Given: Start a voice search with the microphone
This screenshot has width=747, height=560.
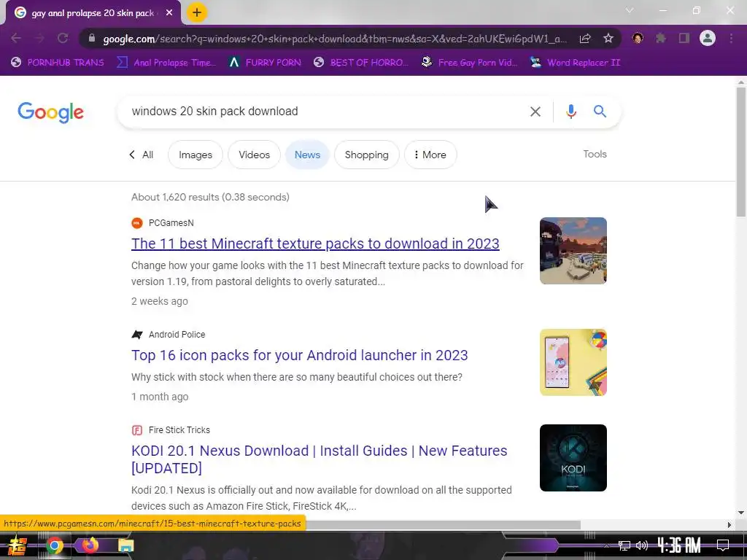Looking at the screenshot, I should pos(570,112).
